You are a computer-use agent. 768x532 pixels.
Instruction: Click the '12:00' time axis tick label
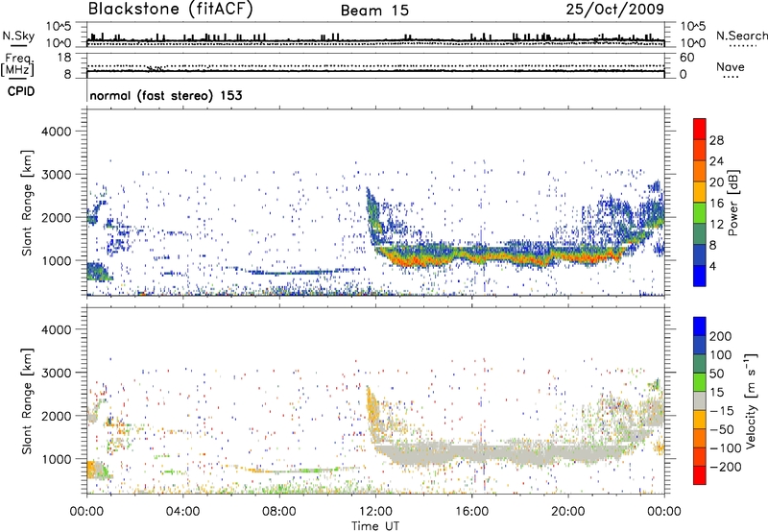coord(375,512)
